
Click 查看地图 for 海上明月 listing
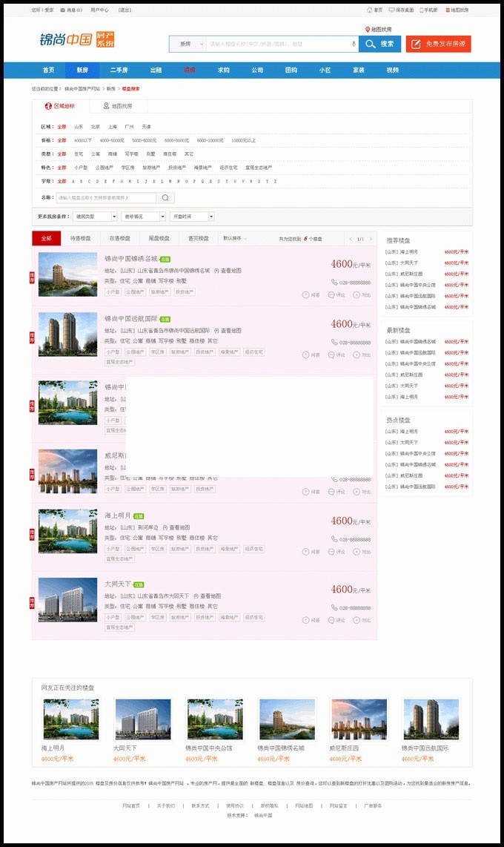point(176,527)
